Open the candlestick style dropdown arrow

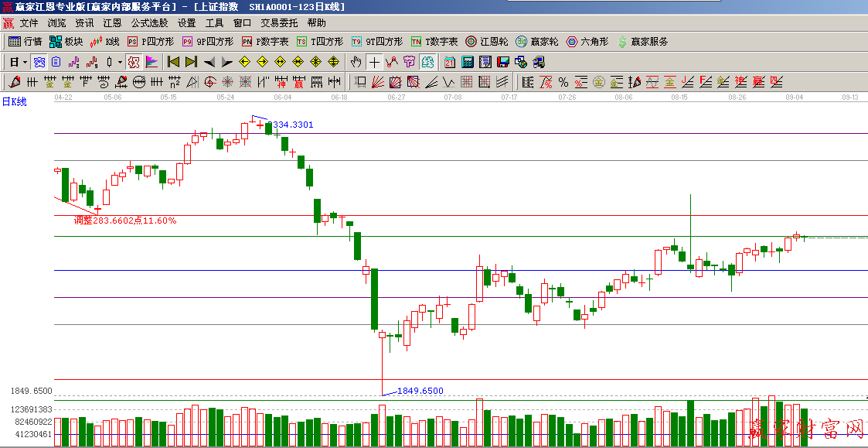(x=120, y=62)
